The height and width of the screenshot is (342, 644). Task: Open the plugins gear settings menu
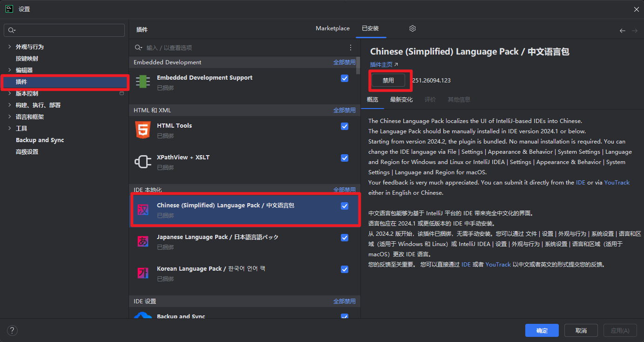[x=413, y=28]
